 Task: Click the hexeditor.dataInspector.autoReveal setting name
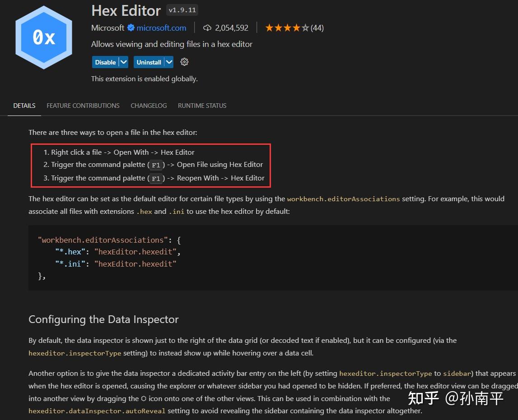click(x=97, y=411)
